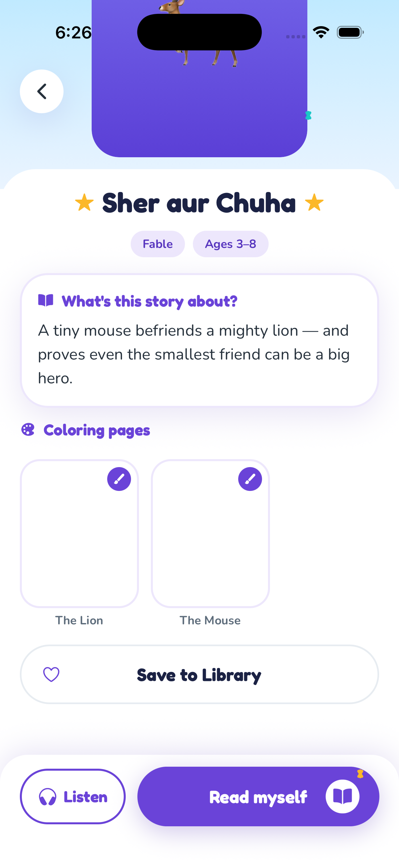Start Listen audio mode
This screenshot has width=399, height=868.
click(73, 796)
